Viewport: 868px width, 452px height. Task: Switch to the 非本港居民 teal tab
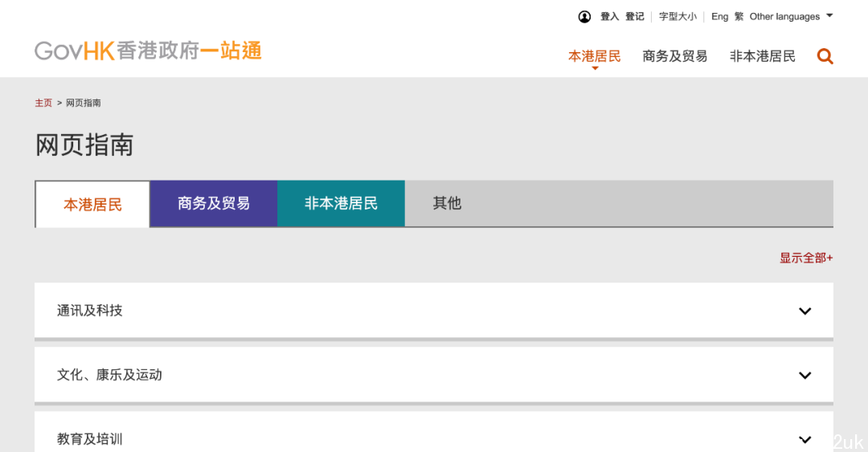click(341, 204)
